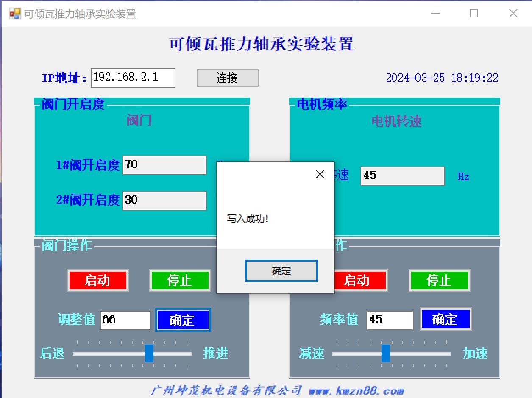The height and width of the screenshot is (398, 532).
Task: Close the 写入成功 dialog with its X
Action: click(320, 174)
